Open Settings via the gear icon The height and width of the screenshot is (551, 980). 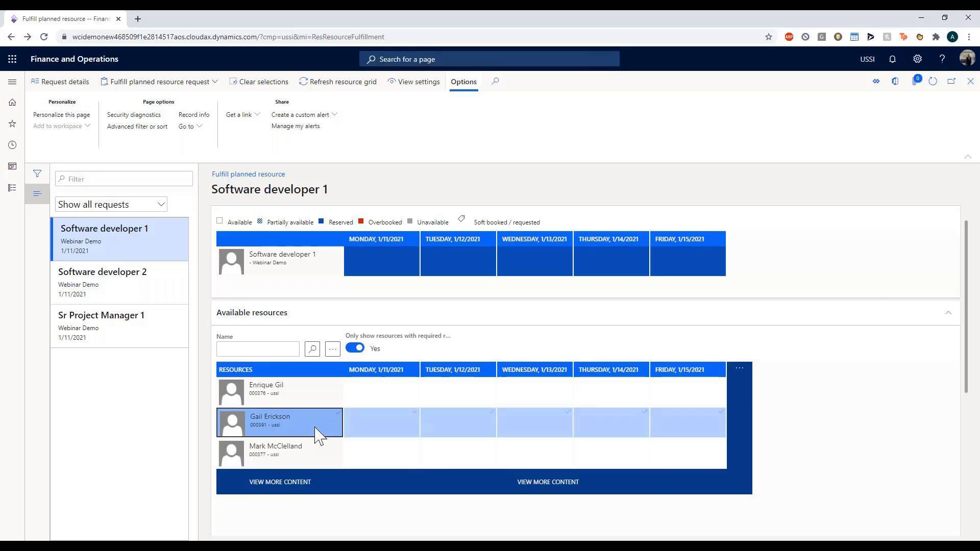click(x=917, y=59)
